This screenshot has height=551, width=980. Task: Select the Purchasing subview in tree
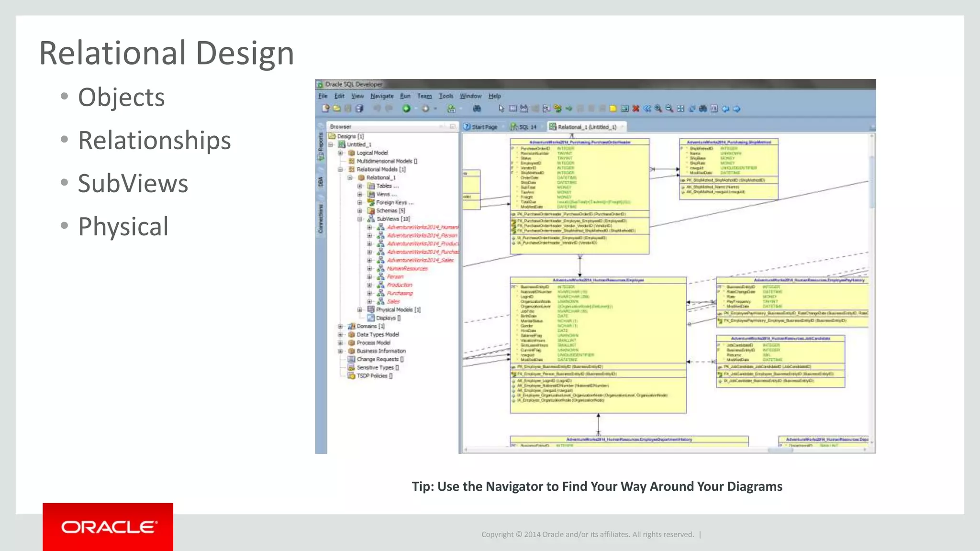coord(400,293)
